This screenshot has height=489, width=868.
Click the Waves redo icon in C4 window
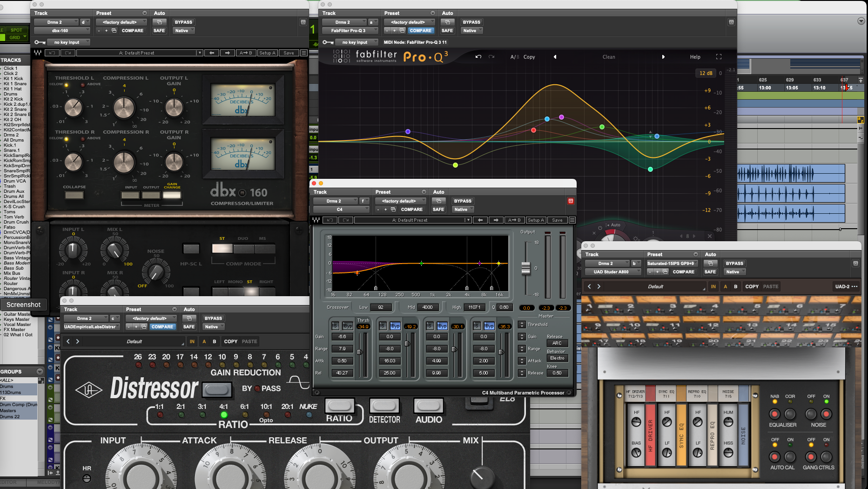coord(345,220)
